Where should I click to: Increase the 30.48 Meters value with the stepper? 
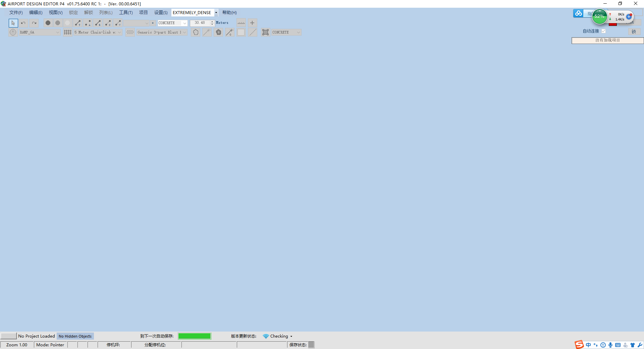212,21
